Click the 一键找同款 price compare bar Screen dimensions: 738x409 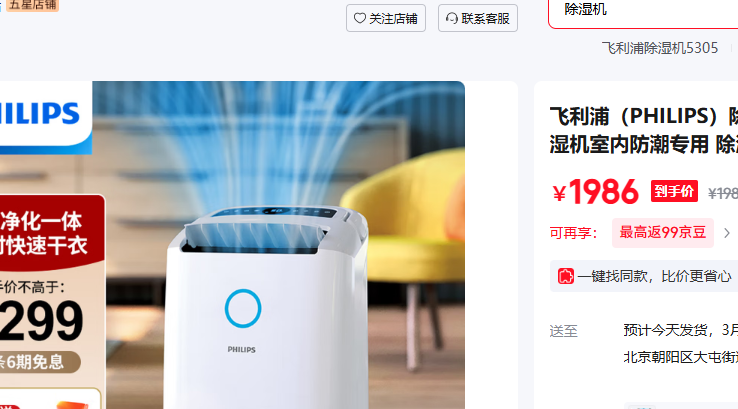tap(644, 276)
